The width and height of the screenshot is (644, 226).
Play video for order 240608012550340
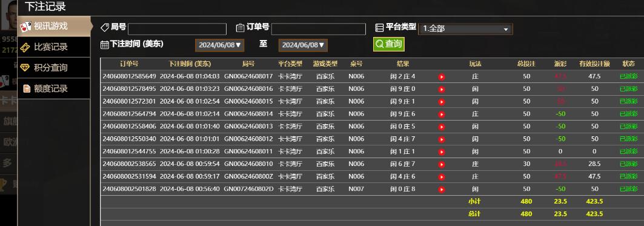point(442,139)
